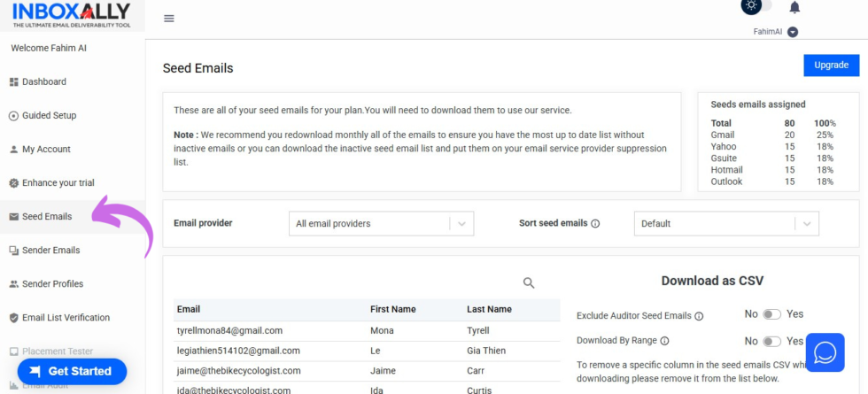Click info icon beside Download By Range
The image size is (868, 394).
665,342
